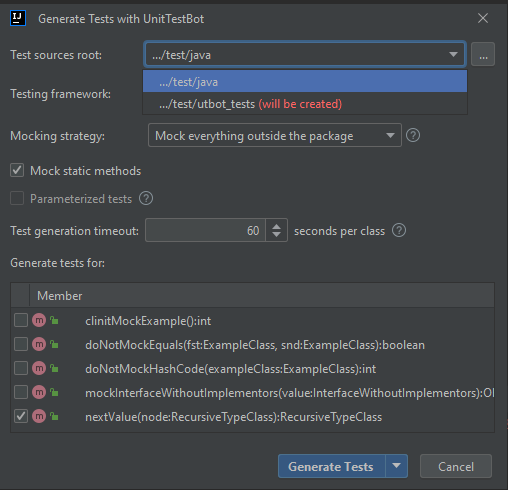Click the IntelliJ IDEA logo icon
This screenshot has width=508, height=490.
18,18
